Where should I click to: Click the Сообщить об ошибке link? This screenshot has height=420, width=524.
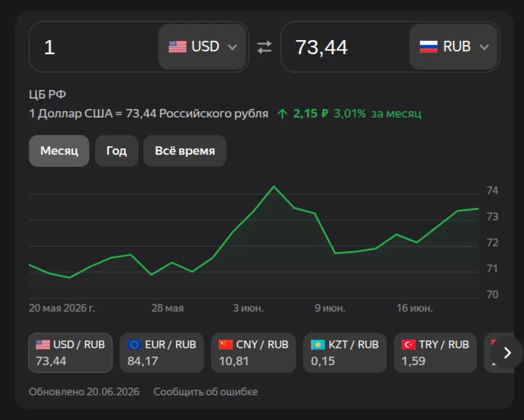(206, 392)
